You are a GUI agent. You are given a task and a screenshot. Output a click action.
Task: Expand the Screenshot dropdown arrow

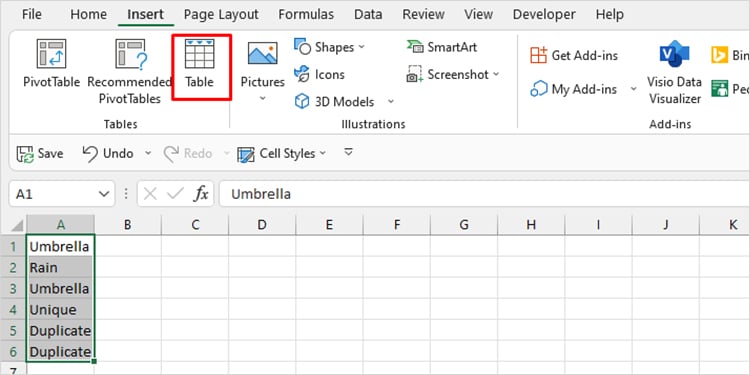coord(496,75)
